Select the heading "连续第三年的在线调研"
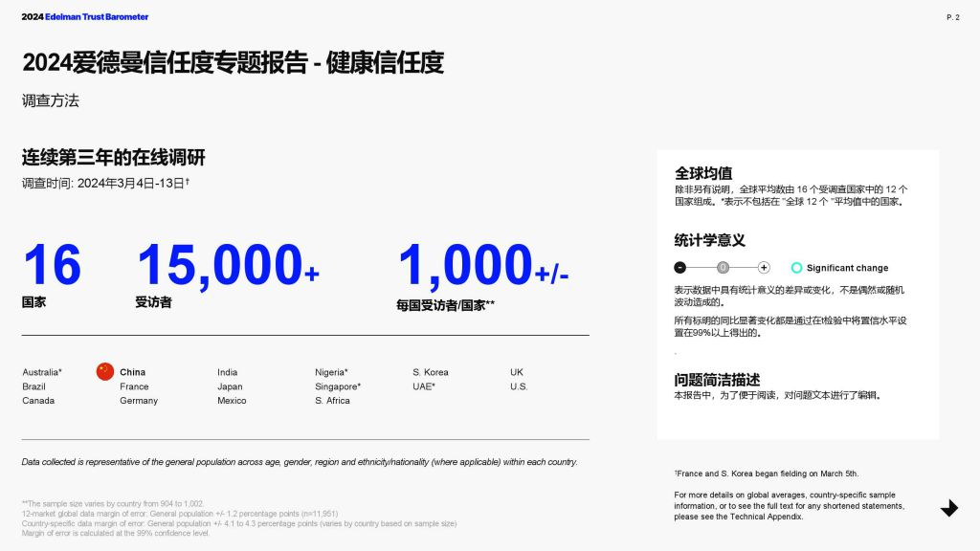Image resolution: width=980 pixels, height=551 pixels. 114,158
